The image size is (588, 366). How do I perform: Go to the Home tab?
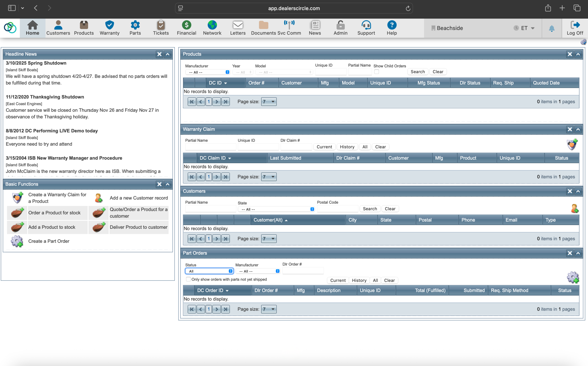point(32,28)
